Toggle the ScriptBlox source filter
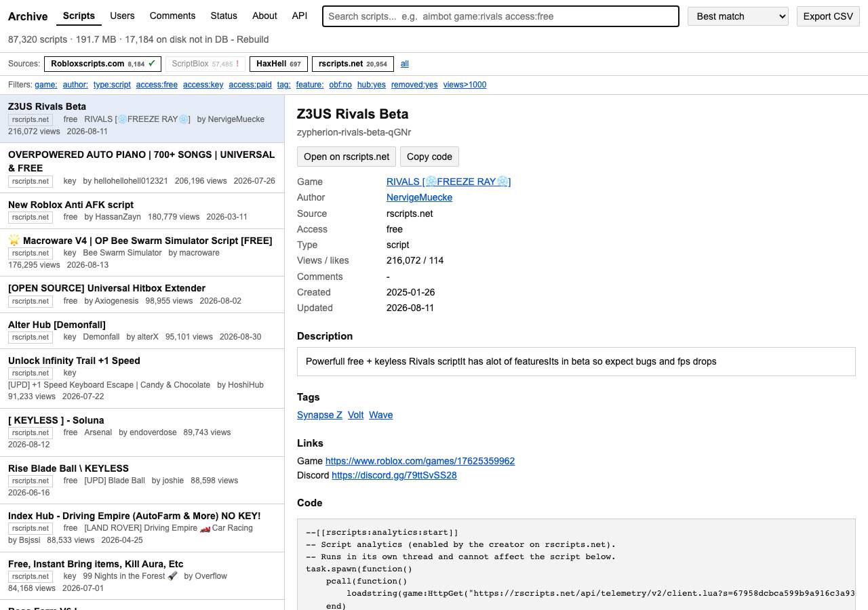 (205, 64)
